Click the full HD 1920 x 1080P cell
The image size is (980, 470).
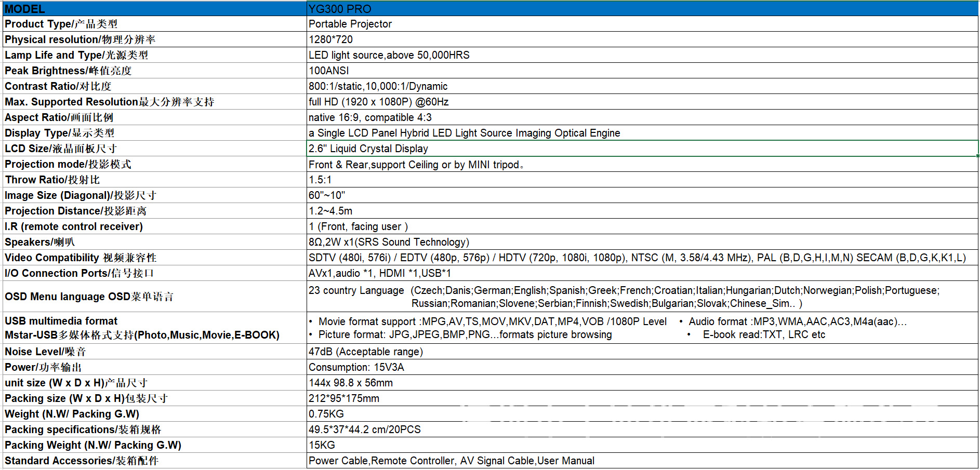tap(642, 102)
